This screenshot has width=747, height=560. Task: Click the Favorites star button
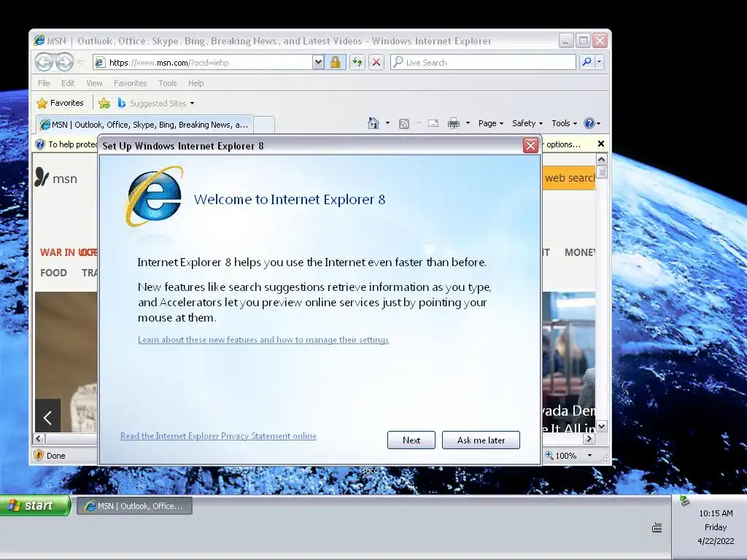click(x=60, y=103)
